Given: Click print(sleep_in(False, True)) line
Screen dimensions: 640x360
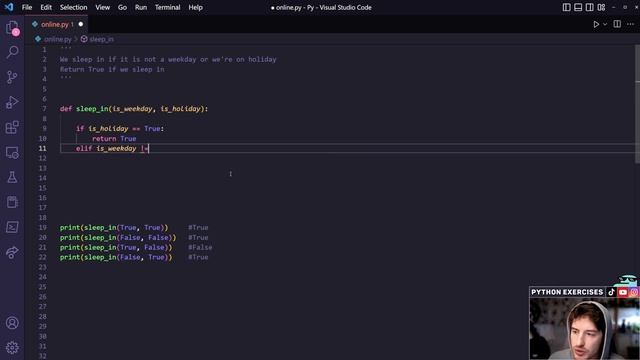Looking at the screenshot, I should [116, 257].
